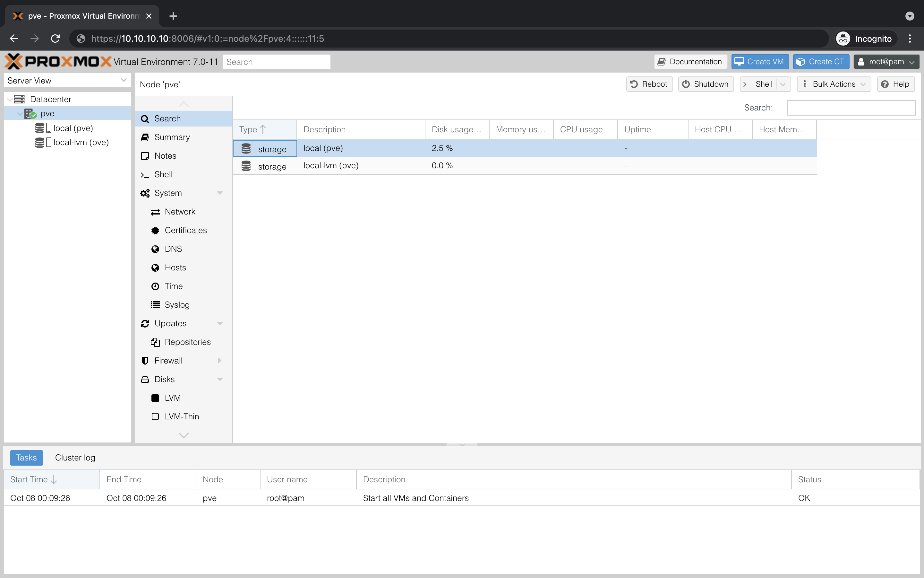Click the Create CT button
The height and width of the screenshot is (578, 924).
(821, 62)
